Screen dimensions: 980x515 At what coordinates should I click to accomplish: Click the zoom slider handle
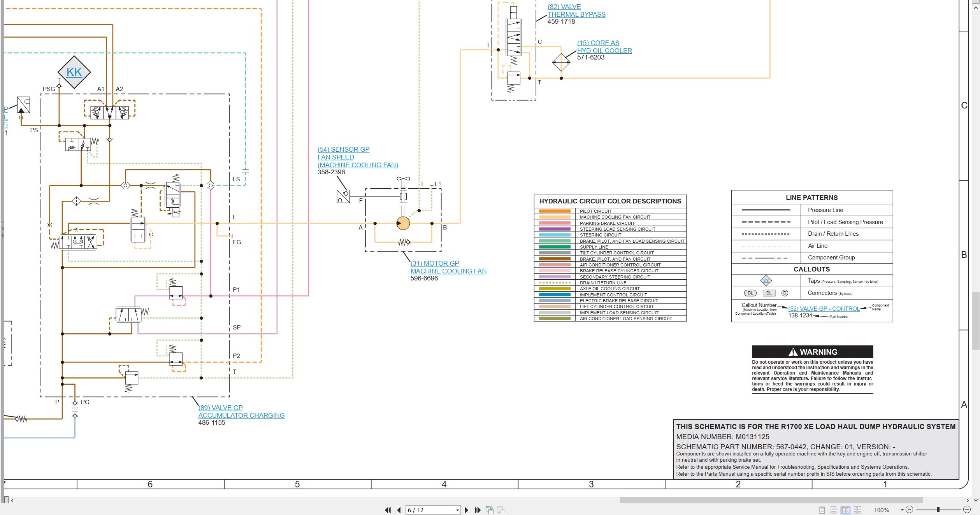(x=938, y=510)
